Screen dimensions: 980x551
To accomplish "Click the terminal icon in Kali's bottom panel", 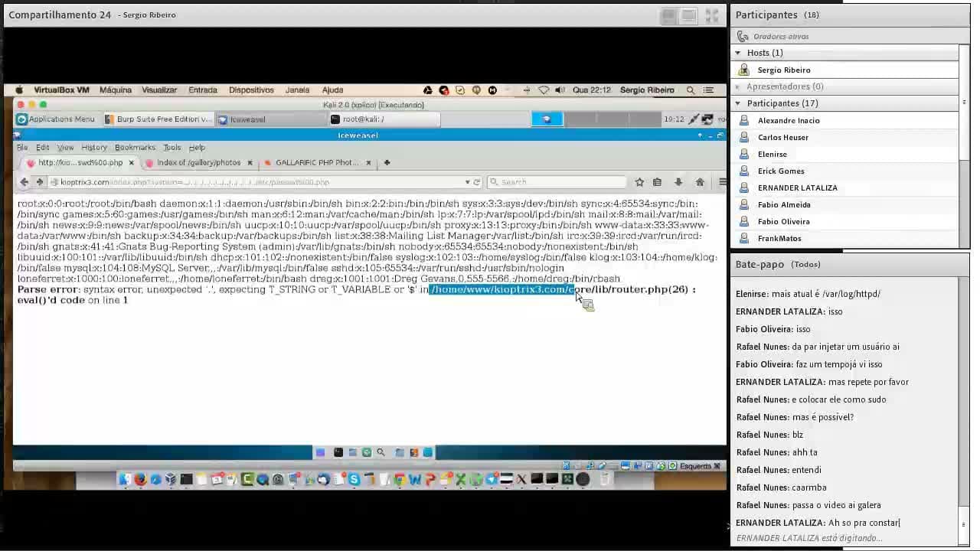I will click(x=338, y=452).
